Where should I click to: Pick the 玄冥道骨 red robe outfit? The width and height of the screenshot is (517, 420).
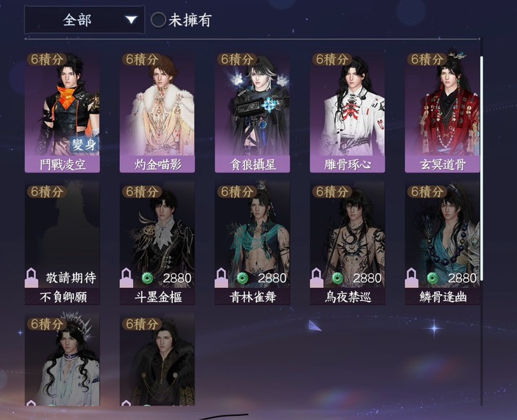pos(442,112)
